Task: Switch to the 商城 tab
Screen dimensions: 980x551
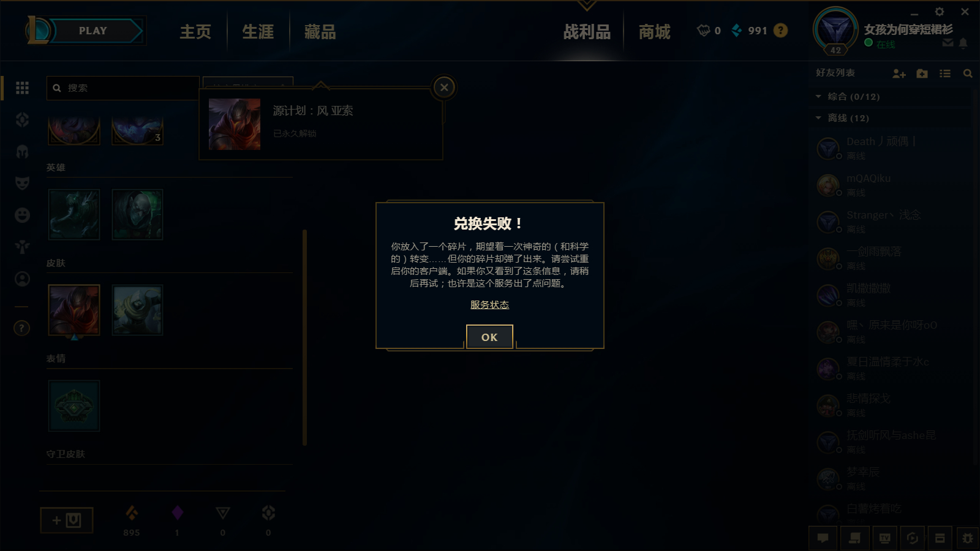Action: pyautogui.click(x=654, y=32)
